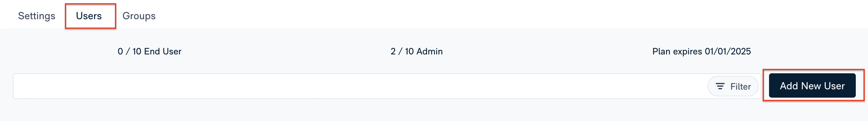The height and width of the screenshot is (121, 868).
Task: Go to the Groups management section
Action: pos(139,16)
